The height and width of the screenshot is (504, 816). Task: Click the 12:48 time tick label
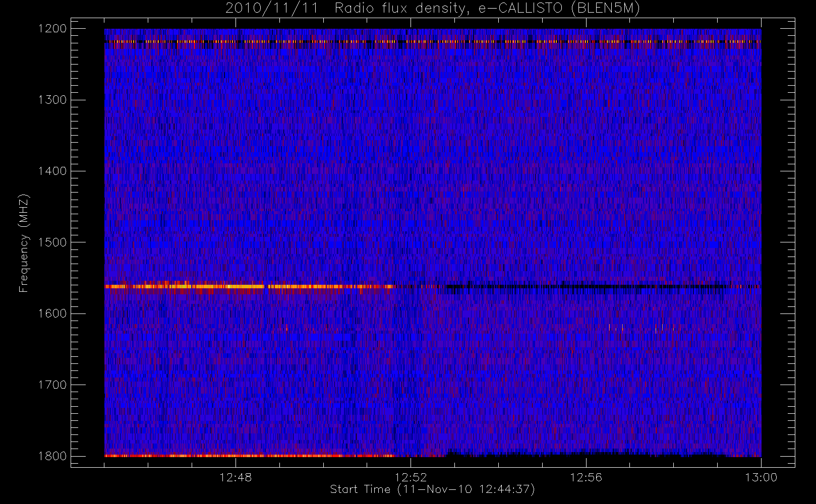[x=236, y=477]
